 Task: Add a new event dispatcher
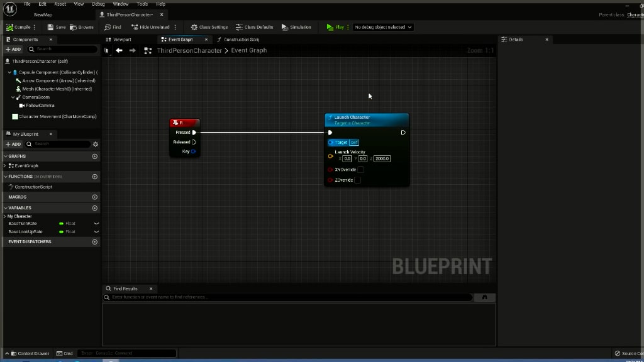tap(95, 242)
